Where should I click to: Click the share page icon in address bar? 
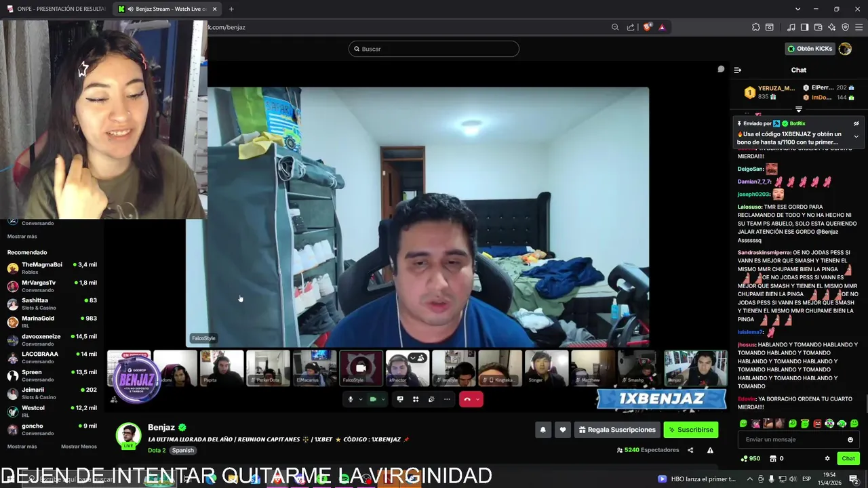coord(631,27)
